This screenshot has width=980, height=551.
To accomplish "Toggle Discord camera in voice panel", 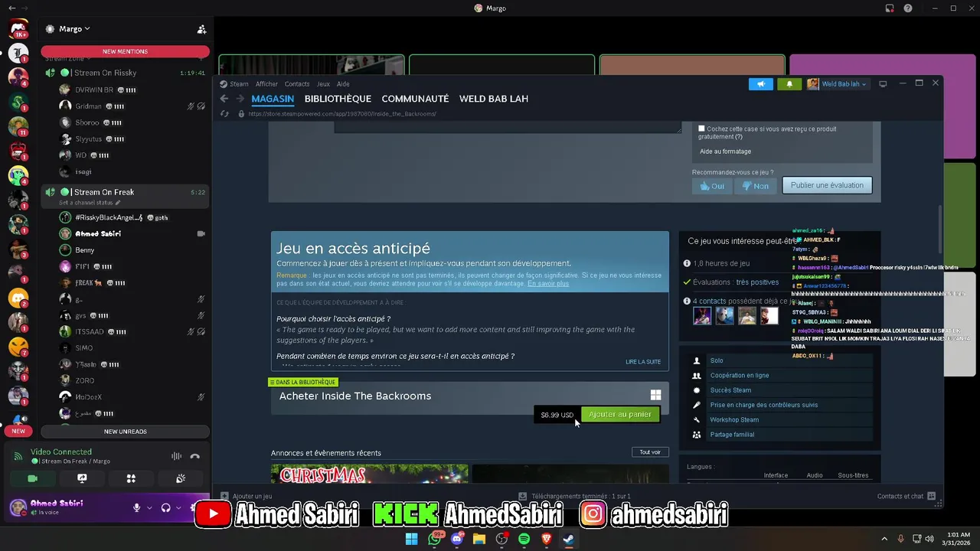I will tap(33, 478).
